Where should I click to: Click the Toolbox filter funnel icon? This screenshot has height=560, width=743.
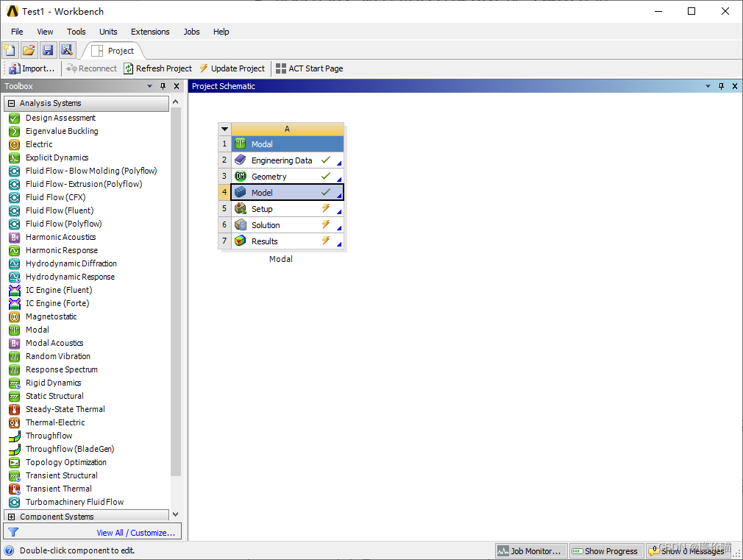(x=13, y=533)
